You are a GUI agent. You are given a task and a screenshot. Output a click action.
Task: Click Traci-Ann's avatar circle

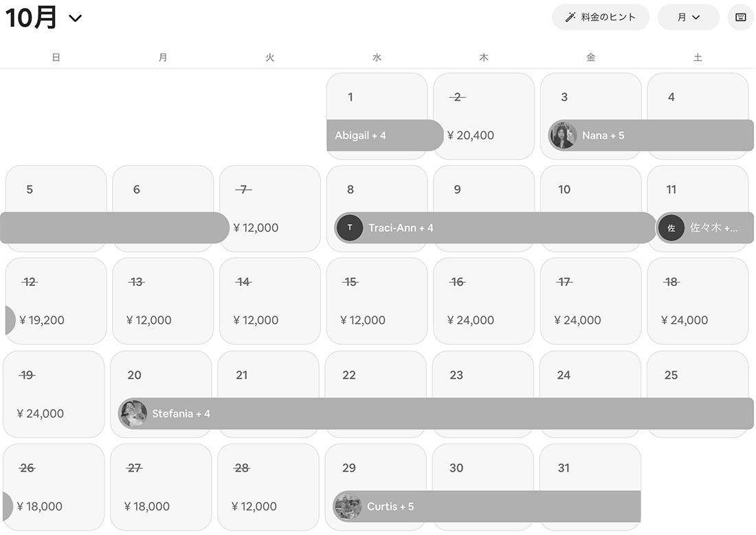(x=350, y=228)
